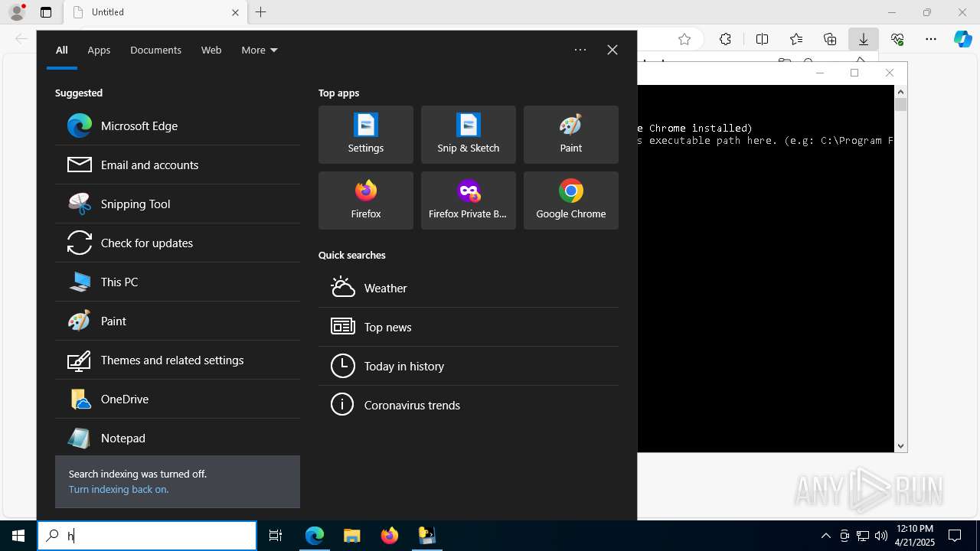Open Task View on the taskbar
Screen dimensions: 980x551
point(276,536)
